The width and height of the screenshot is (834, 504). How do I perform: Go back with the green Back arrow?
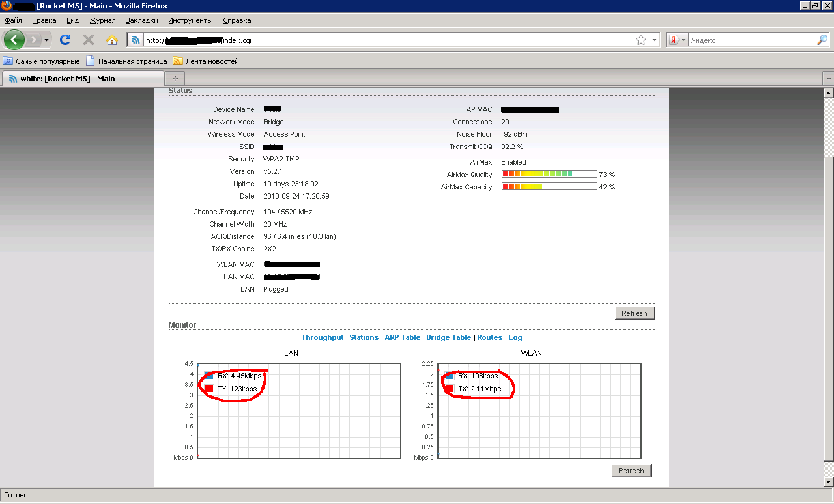point(14,40)
